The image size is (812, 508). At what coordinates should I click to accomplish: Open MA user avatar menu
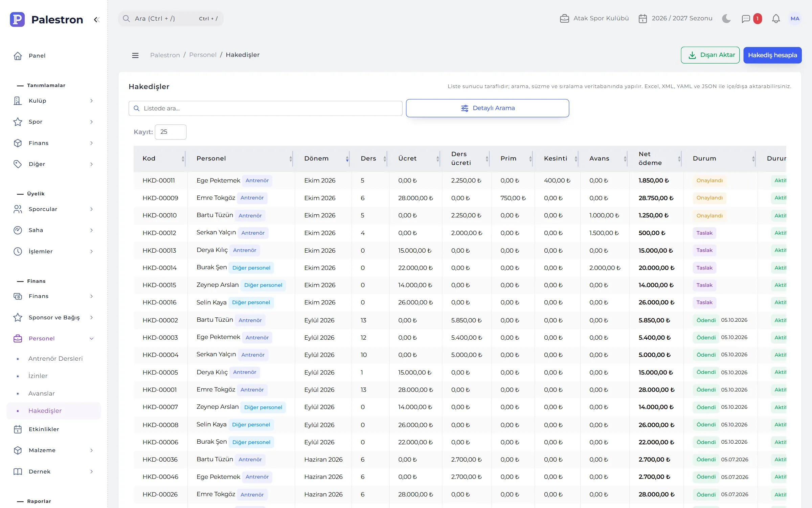point(795,19)
